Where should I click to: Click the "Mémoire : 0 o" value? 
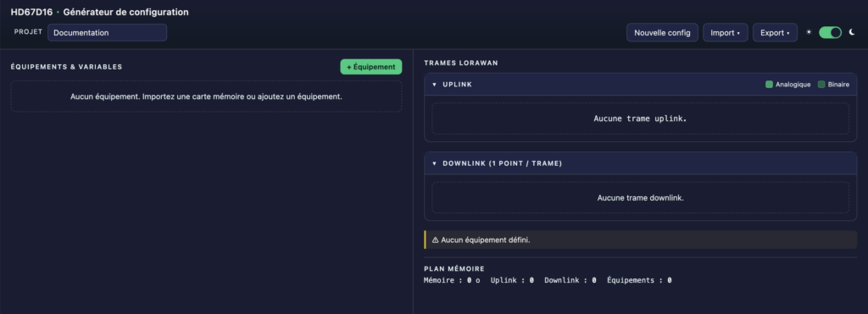(452, 280)
